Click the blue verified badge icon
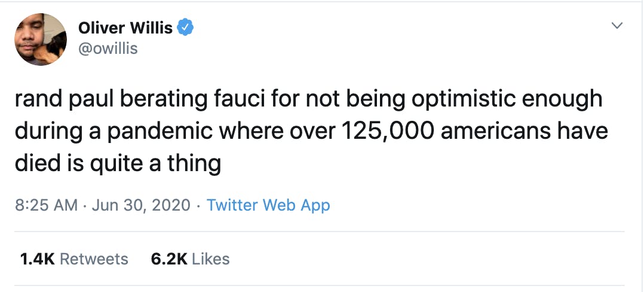The image size is (644, 292). click(185, 28)
